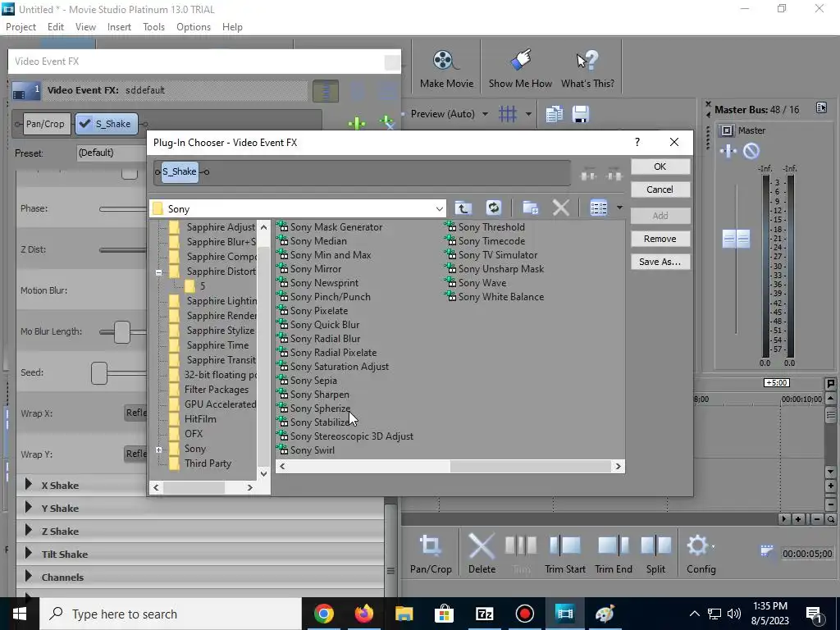Refresh the plug-in list
The image size is (840, 630).
[x=493, y=208]
